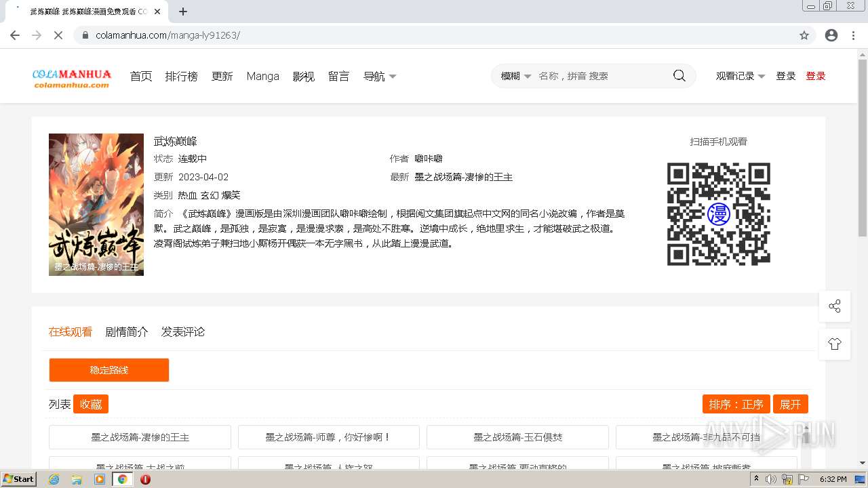Click the QR code image

(x=719, y=214)
